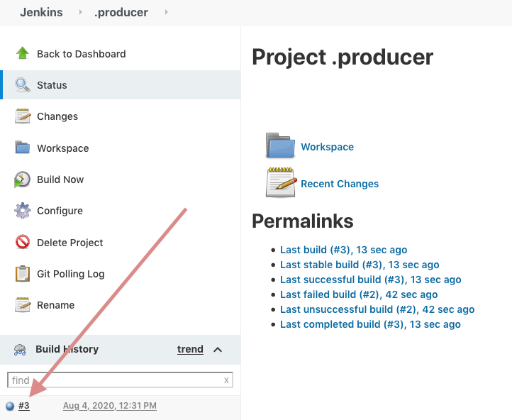Open Last build (#3) permalink
The image size is (512, 420).
[x=343, y=250]
